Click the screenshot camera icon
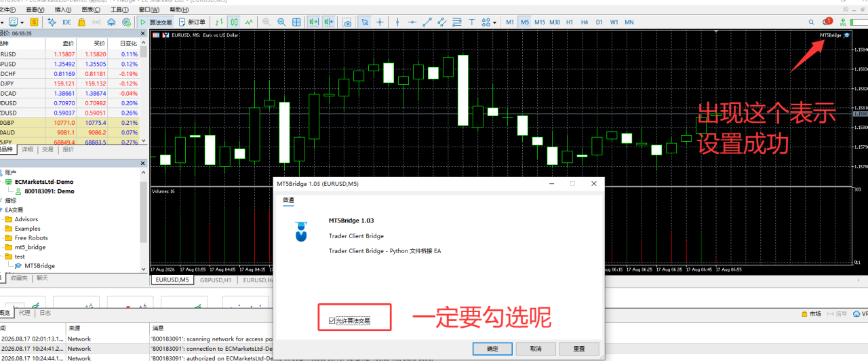Screen dimensions: 868x361 coord(347,22)
